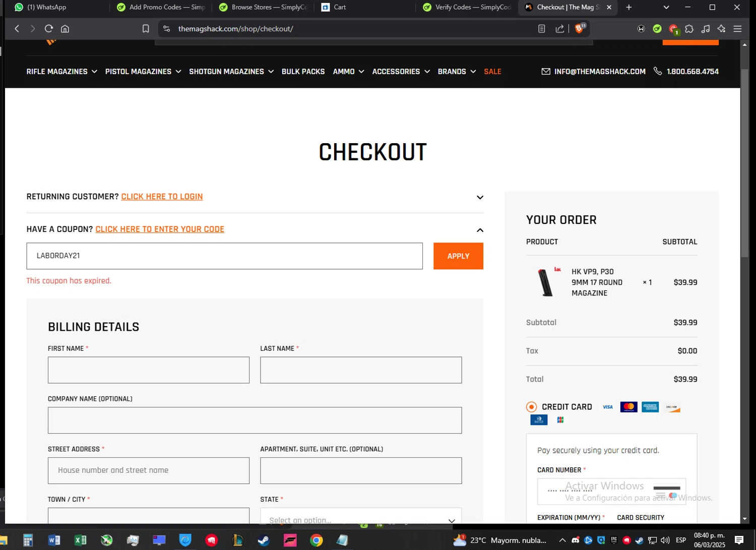This screenshot has width=756, height=550.
Task: Reload the checkout page
Action: 48,29
